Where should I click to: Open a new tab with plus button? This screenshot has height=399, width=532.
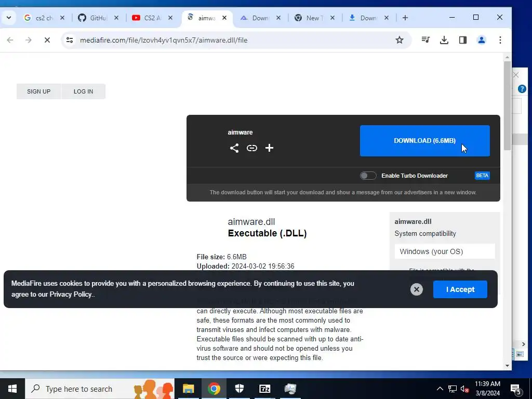405,18
